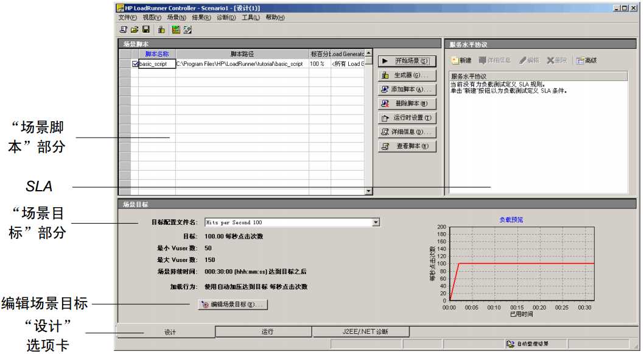Click the 运行时设置 button icon
Image resolution: width=644 pixels, height=354 pixels.
(385, 118)
